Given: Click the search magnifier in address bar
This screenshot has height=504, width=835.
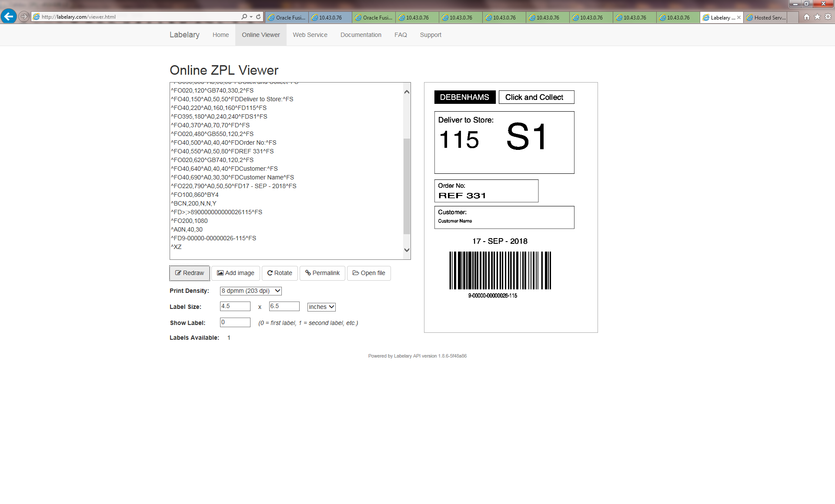Looking at the screenshot, I should (244, 17).
